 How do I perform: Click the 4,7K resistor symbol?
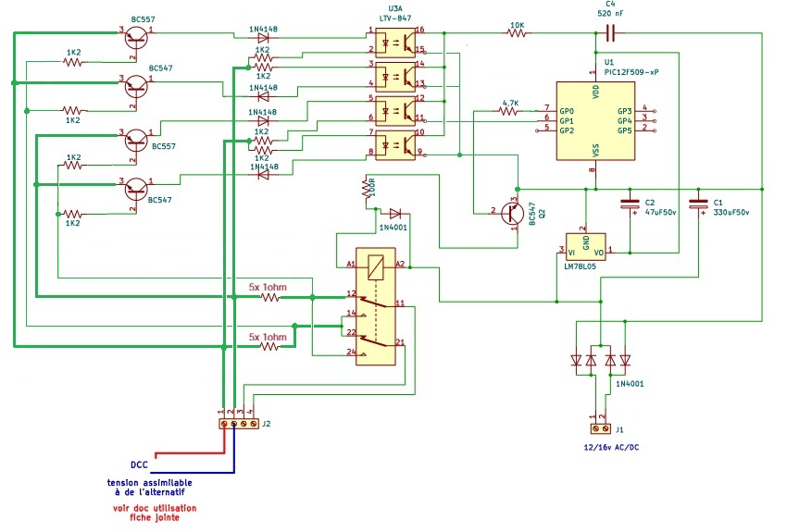[x=509, y=111]
